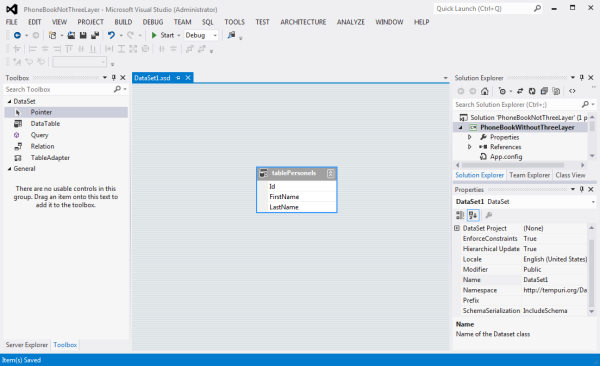Screen dimensions: 600x366
Task: Open the PROJECT menu
Action: point(90,22)
